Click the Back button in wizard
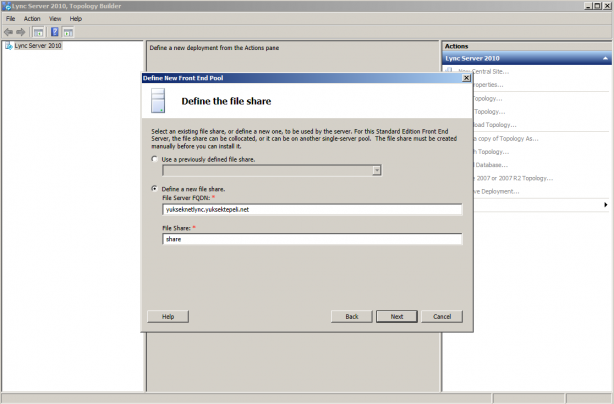 [x=352, y=316]
